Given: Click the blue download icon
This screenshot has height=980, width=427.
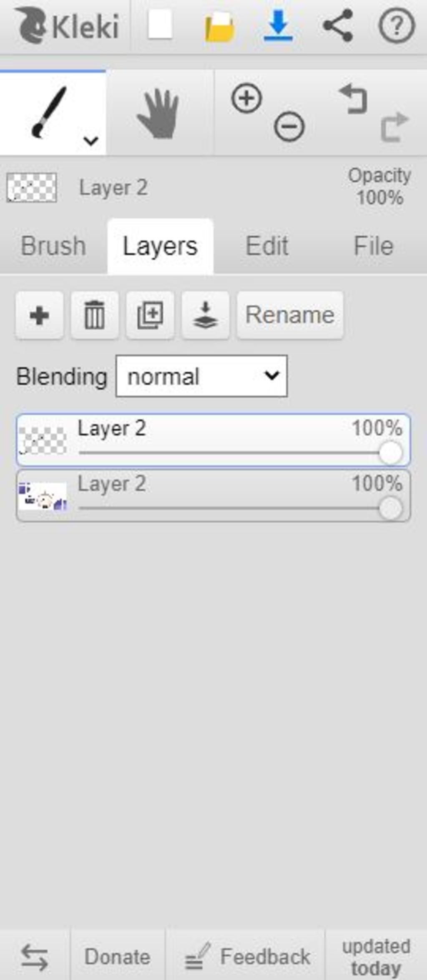Looking at the screenshot, I should (x=278, y=26).
